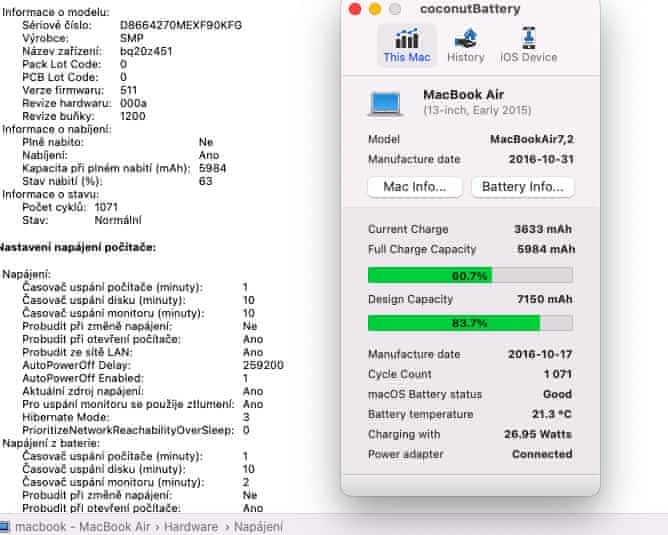
Task: Click the 'Hibernate Mode:' row label
Action: click(66, 417)
